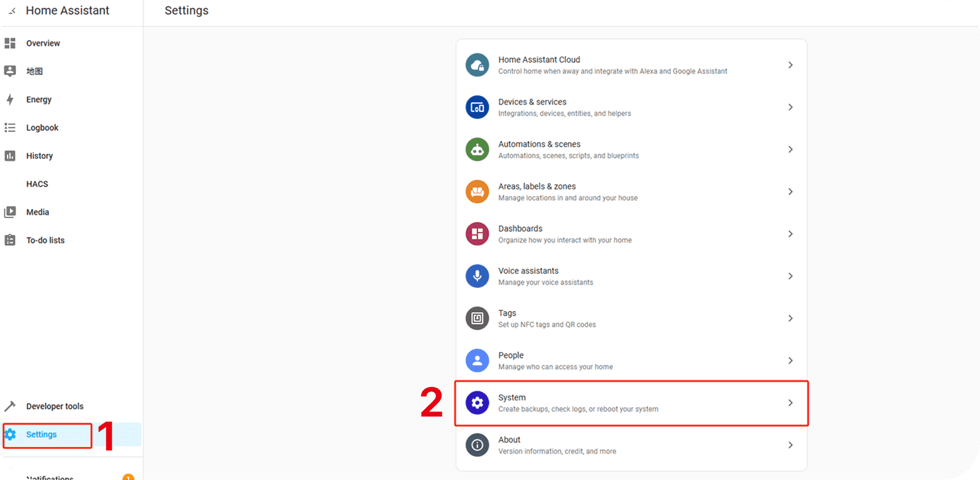Viewport: 980px width, 480px height.
Task: Click the Areas, labels & zones sofa icon
Action: (x=477, y=192)
